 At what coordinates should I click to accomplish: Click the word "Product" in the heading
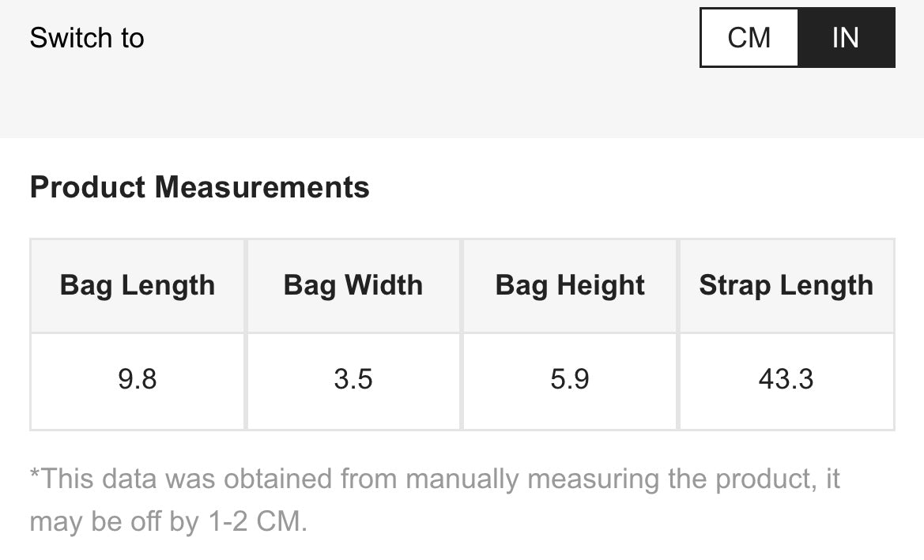tap(88, 188)
